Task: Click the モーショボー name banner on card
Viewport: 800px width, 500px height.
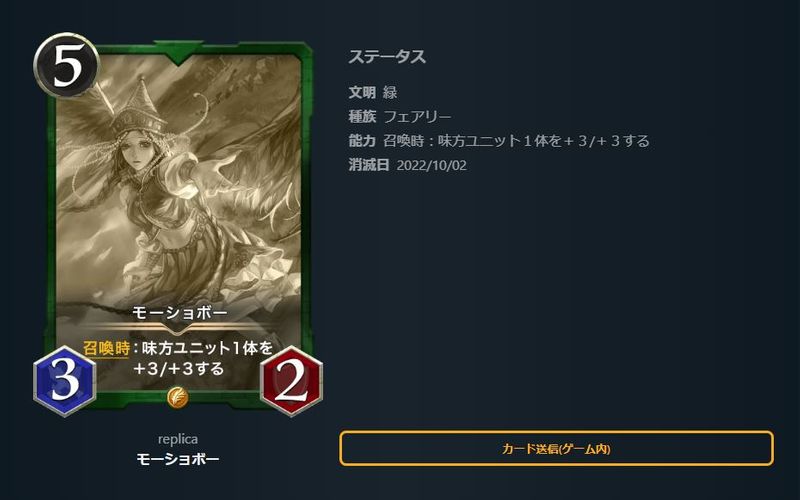Action: tap(180, 313)
